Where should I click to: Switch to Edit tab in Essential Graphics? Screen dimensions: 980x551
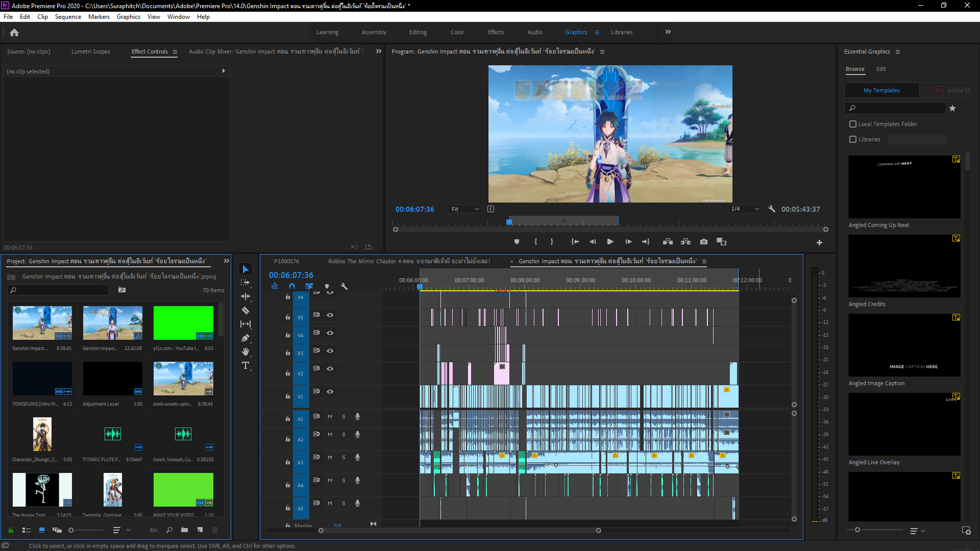881,69
